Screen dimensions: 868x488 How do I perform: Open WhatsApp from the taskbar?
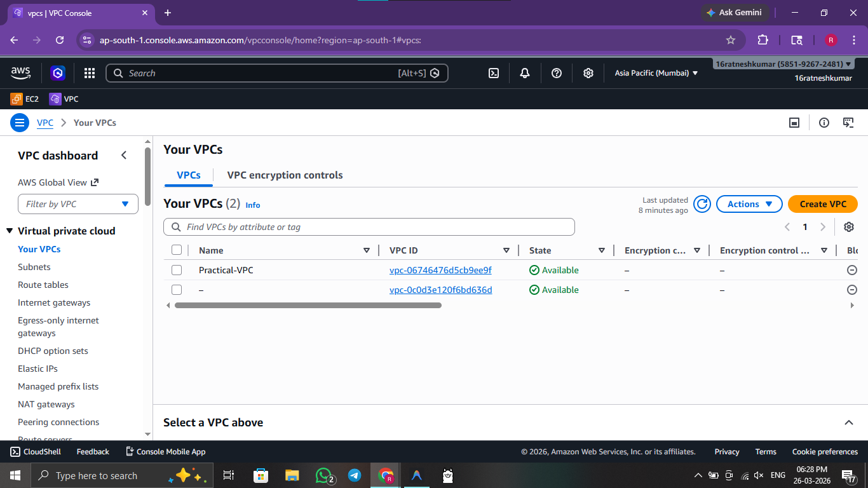click(x=324, y=475)
